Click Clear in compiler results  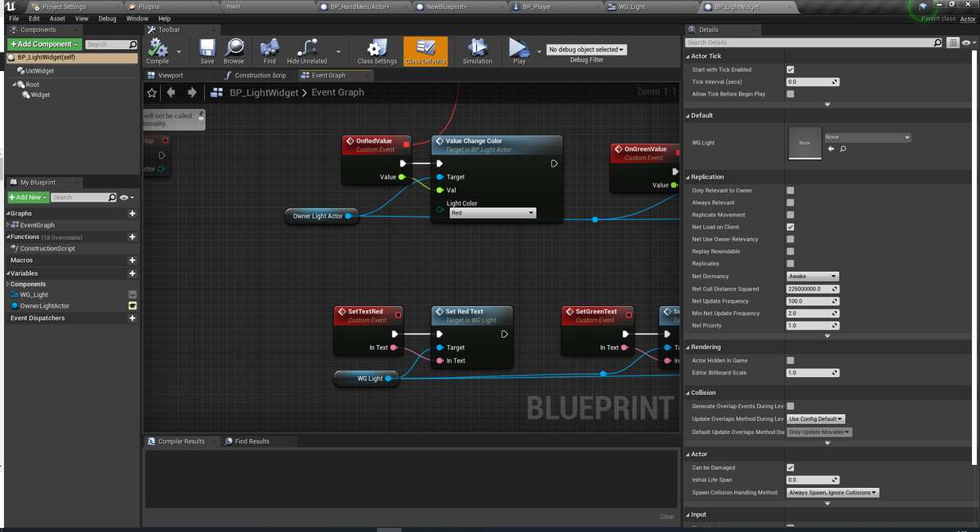[x=667, y=516]
